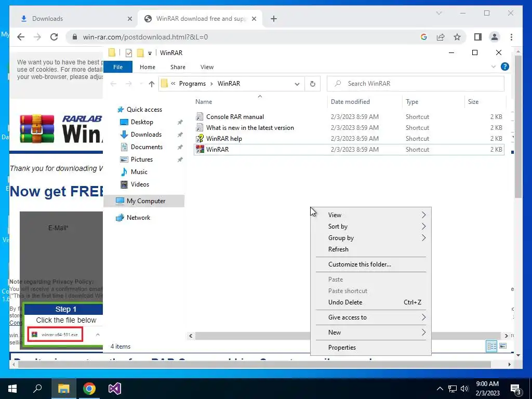This screenshot has height=399, width=532.
Task: Click the Chrome share page icon
Action: click(441, 37)
